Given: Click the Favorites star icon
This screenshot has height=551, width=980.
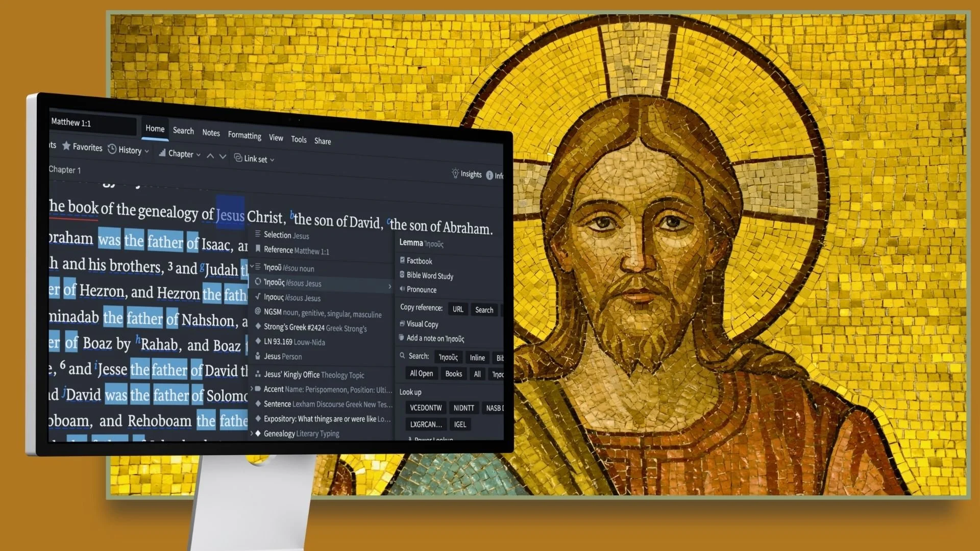Looking at the screenshot, I should [x=67, y=146].
